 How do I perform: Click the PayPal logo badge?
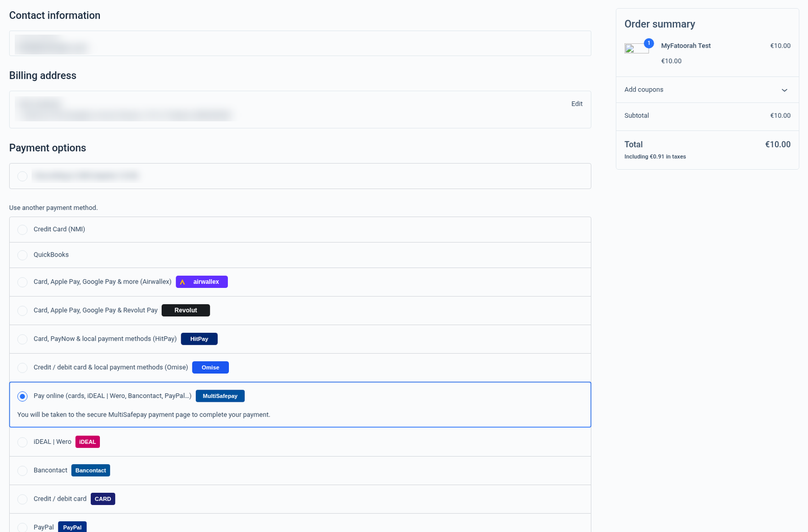(72, 527)
